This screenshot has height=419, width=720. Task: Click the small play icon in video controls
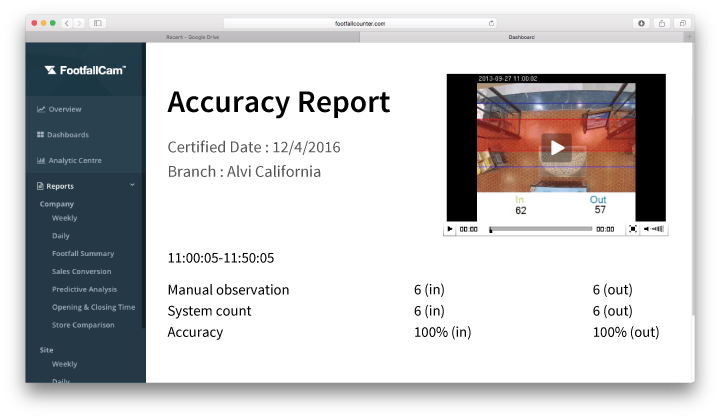pos(450,229)
